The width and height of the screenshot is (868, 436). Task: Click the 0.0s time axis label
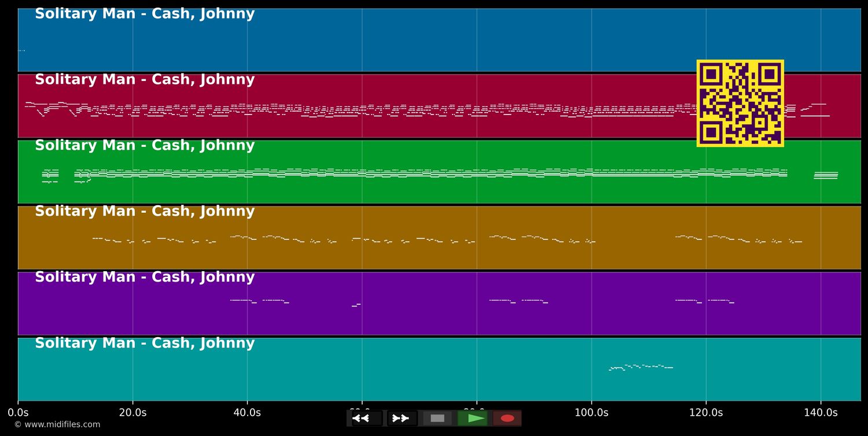coord(18,412)
